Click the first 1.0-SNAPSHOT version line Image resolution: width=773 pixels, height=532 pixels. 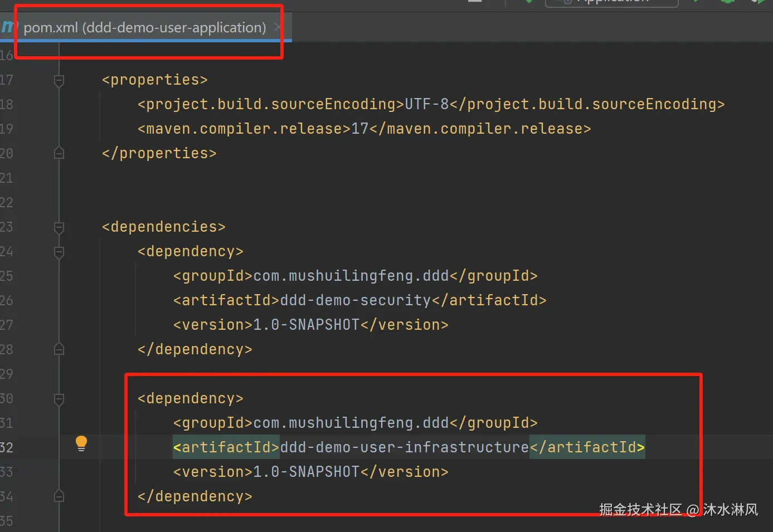(311, 325)
